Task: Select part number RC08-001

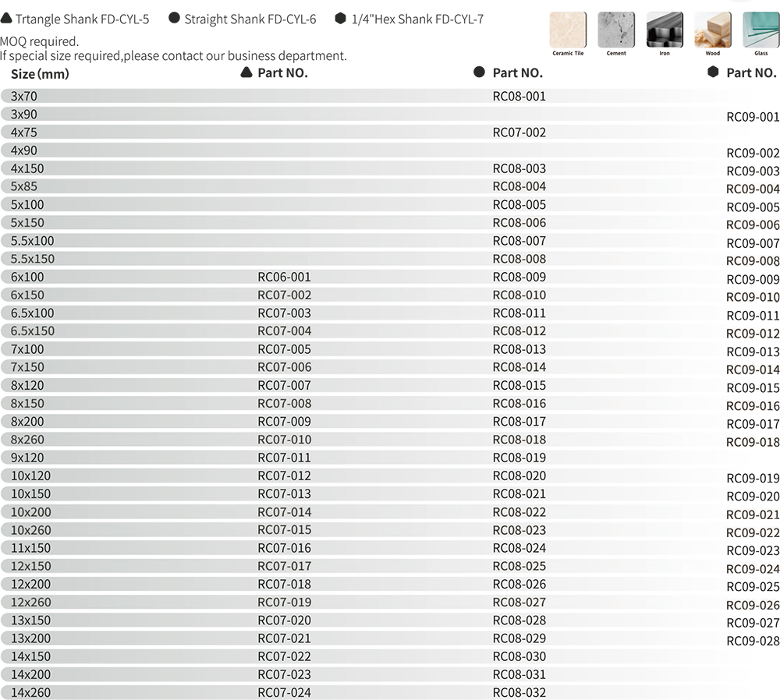Action: click(x=519, y=97)
